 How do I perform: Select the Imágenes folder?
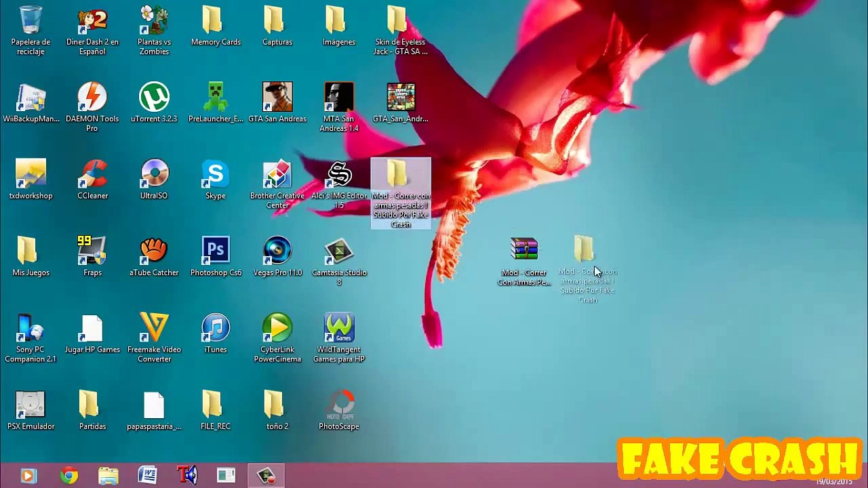pyautogui.click(x=339, y=27)
